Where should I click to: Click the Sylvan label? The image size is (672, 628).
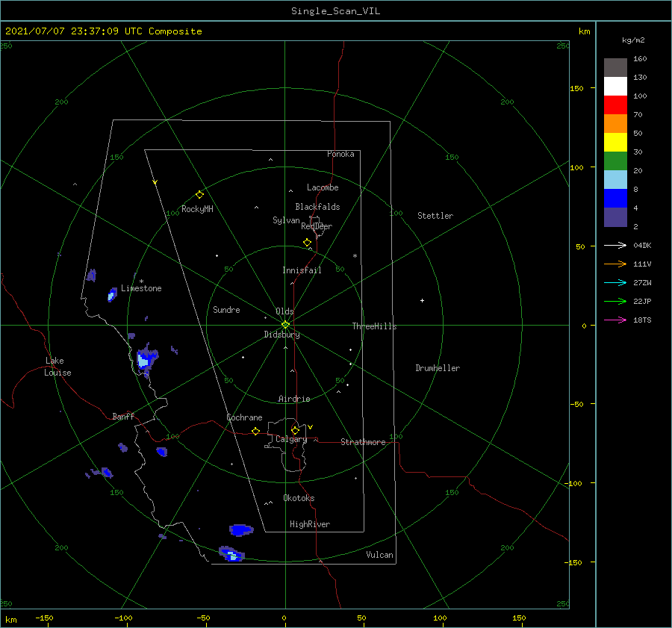click(x=286, y=220)
